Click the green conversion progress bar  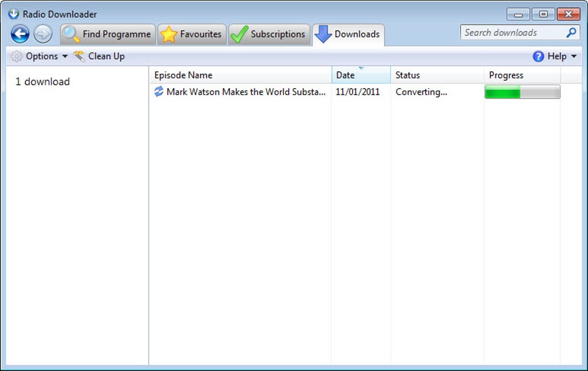point(522,92)
